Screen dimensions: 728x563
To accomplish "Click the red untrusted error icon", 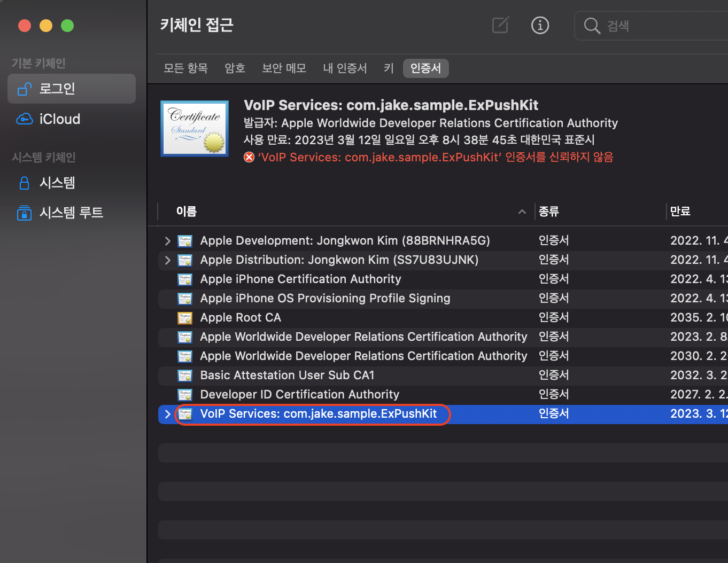I will (x=249, y=157).
